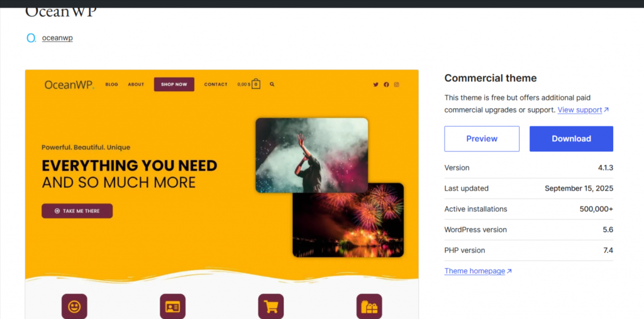Click the gift boxes feature icon
644x319 pixels.
tap(369, 306)
